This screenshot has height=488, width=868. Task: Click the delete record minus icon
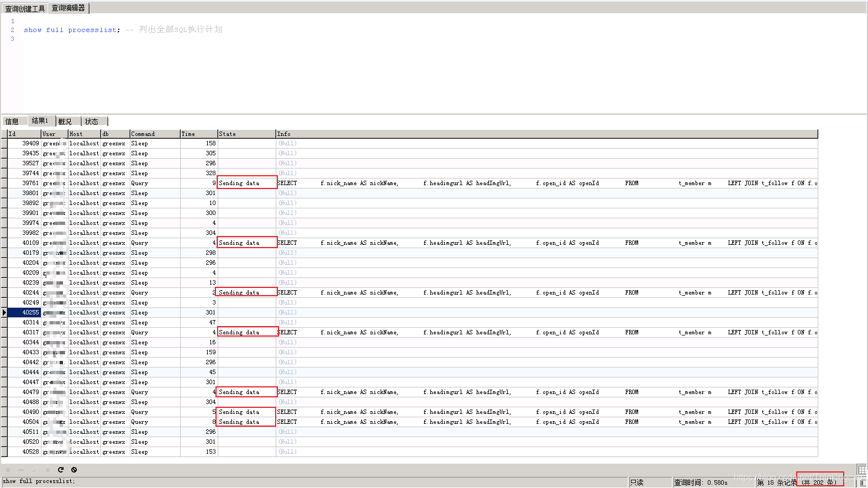point(21,470)
